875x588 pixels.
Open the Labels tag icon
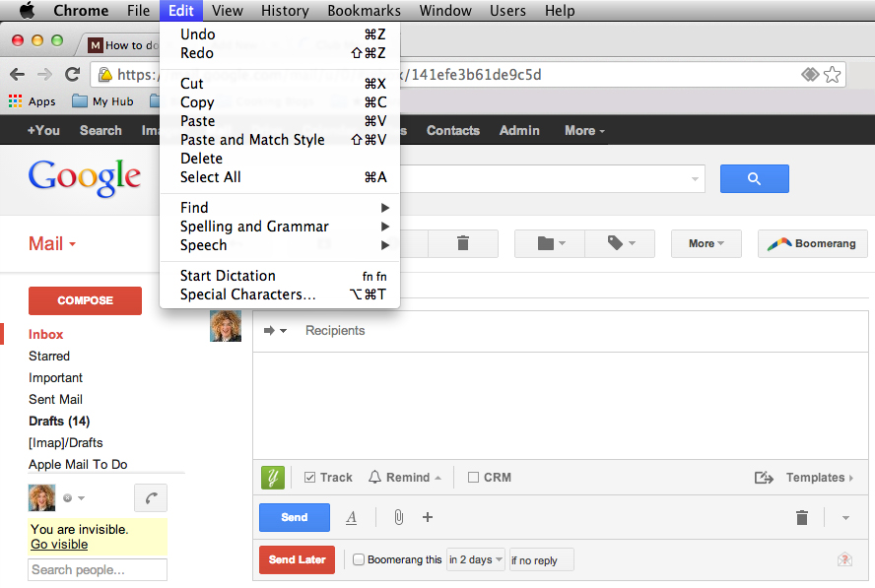coord(621,243)
